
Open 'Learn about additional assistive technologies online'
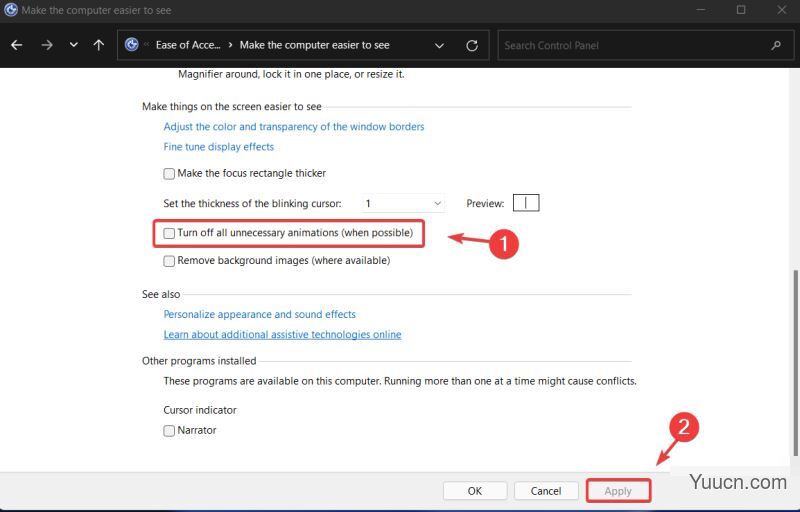[x=282, y=335]
